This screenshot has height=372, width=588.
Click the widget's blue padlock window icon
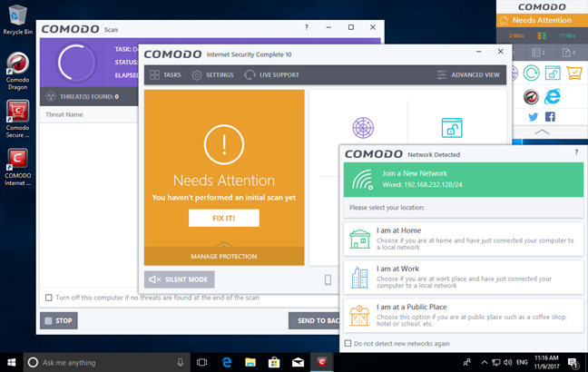pyautogui.click(x=553, y=73)
